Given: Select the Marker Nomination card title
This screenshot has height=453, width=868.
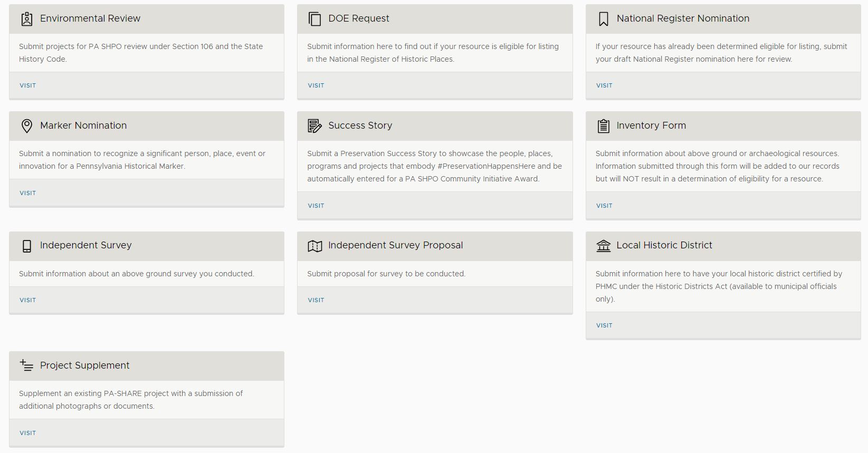Looking at the screenshot, I should point(83,126).
